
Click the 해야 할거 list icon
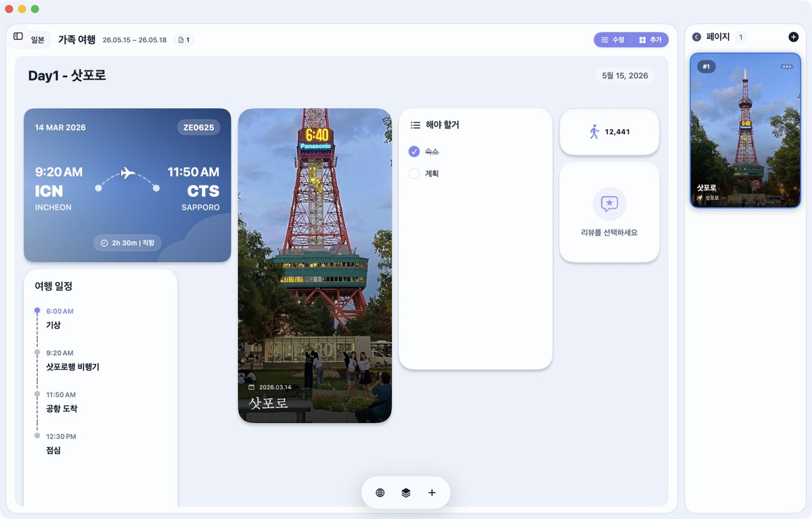point(415,125)
